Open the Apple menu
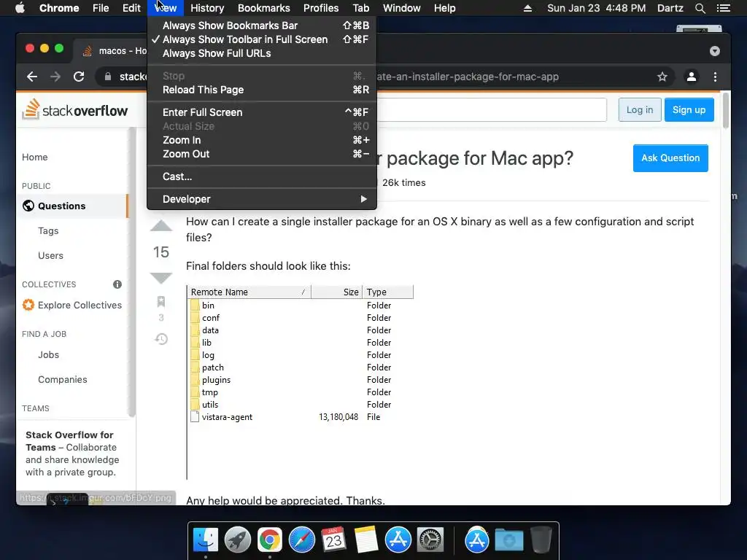 pyautogui.click(x=20, y=8)
